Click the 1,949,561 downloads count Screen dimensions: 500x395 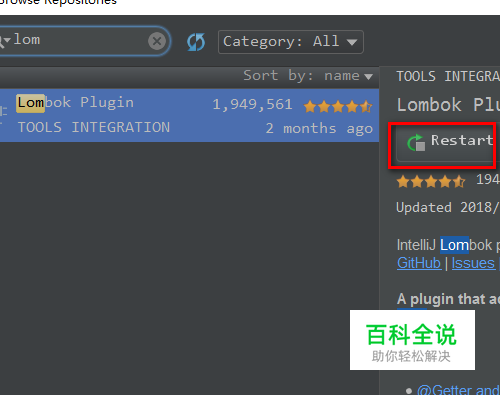point(252,105)
